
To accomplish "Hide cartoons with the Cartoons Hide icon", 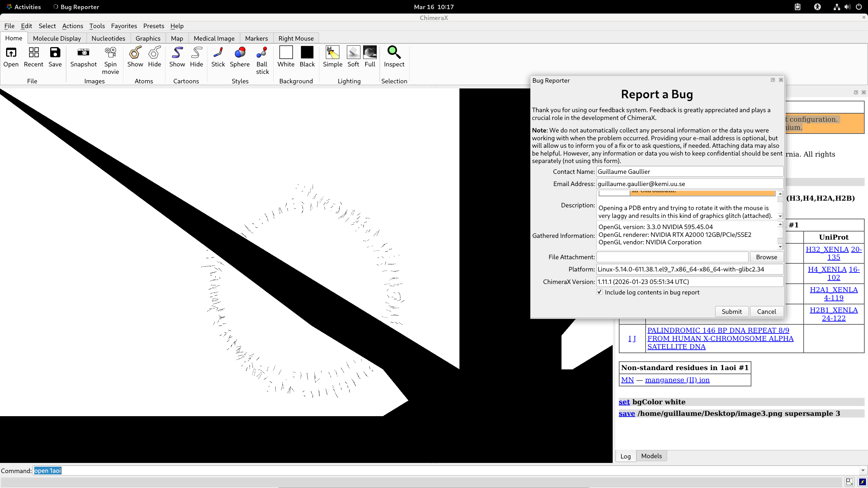I will [x=196, y=53].
